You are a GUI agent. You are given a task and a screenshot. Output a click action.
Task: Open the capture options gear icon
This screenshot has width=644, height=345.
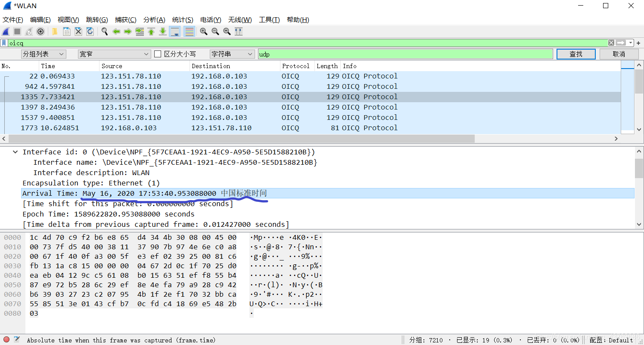pos(40,31)
